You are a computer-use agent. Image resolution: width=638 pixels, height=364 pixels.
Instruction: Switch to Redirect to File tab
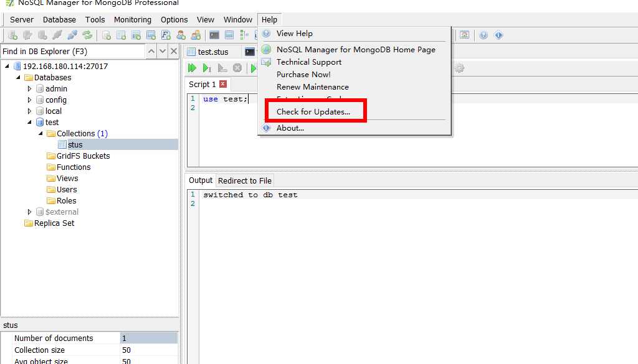tap(245, 181)
